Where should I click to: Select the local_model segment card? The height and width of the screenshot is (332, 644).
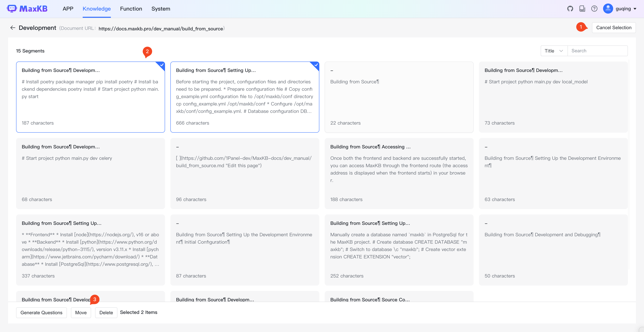point(553,97)
